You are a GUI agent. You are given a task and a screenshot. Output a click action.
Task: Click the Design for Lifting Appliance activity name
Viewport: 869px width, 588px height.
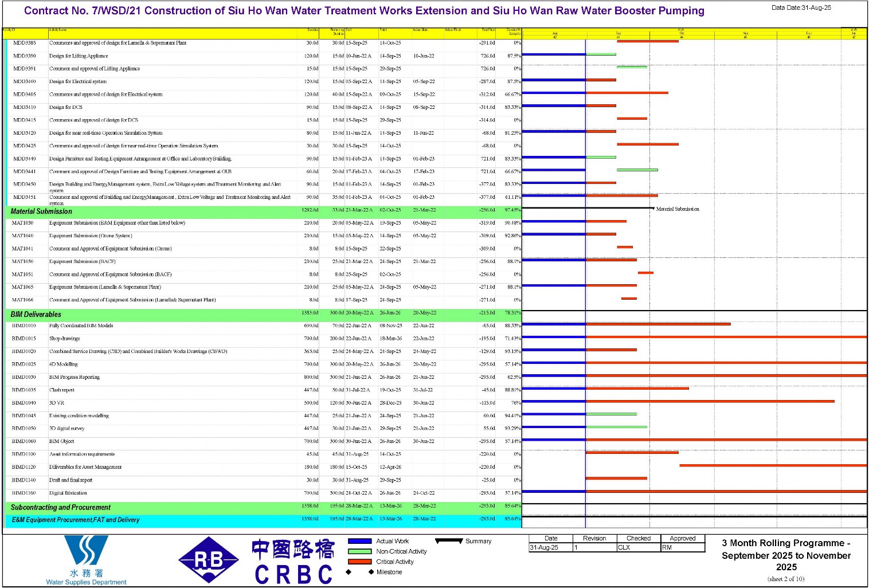click(79, 56)
